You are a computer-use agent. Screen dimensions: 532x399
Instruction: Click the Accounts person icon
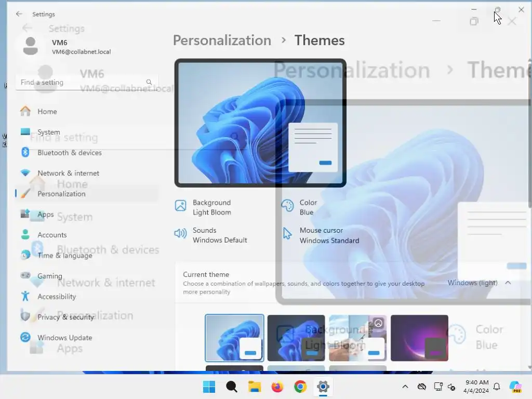[x=25, y=234]
